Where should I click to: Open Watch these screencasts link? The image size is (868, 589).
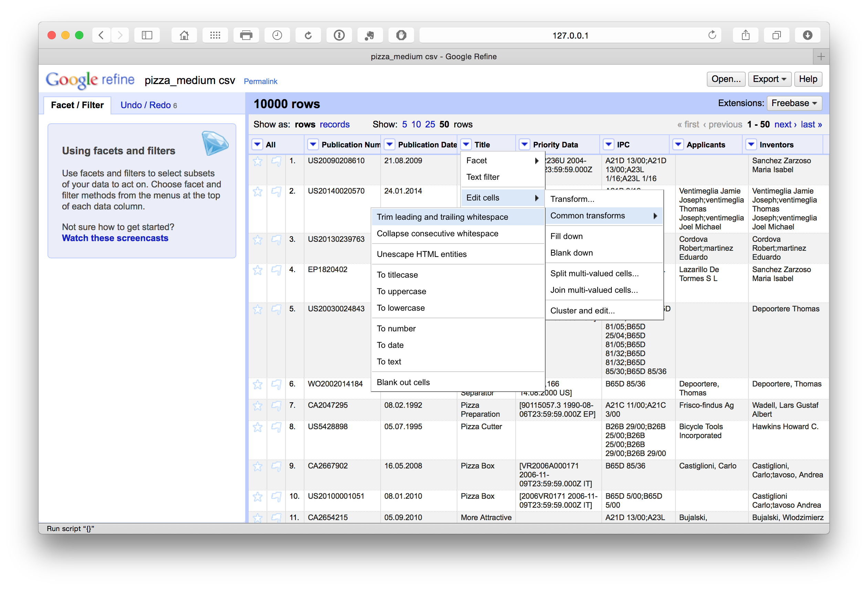115,238
